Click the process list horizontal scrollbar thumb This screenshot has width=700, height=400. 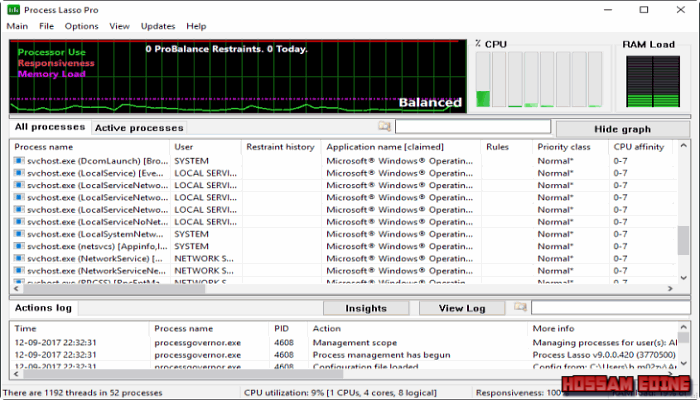[113, 288]
